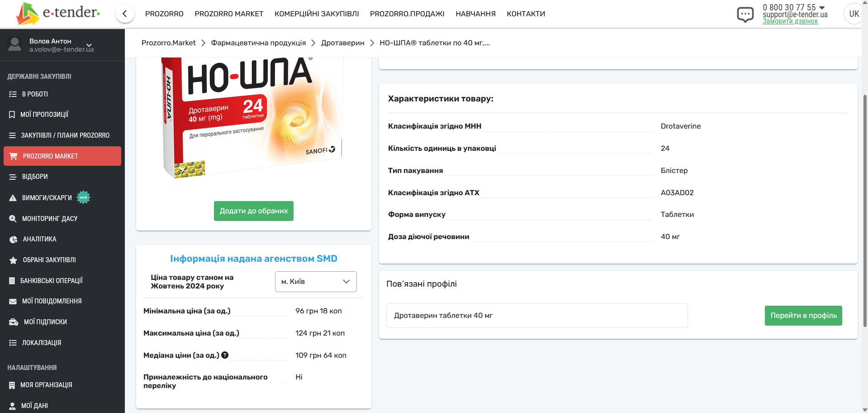The image size is (868, 413).
Task: Follow the Замовити дзвінок link
Action: (x=790, y=21)
